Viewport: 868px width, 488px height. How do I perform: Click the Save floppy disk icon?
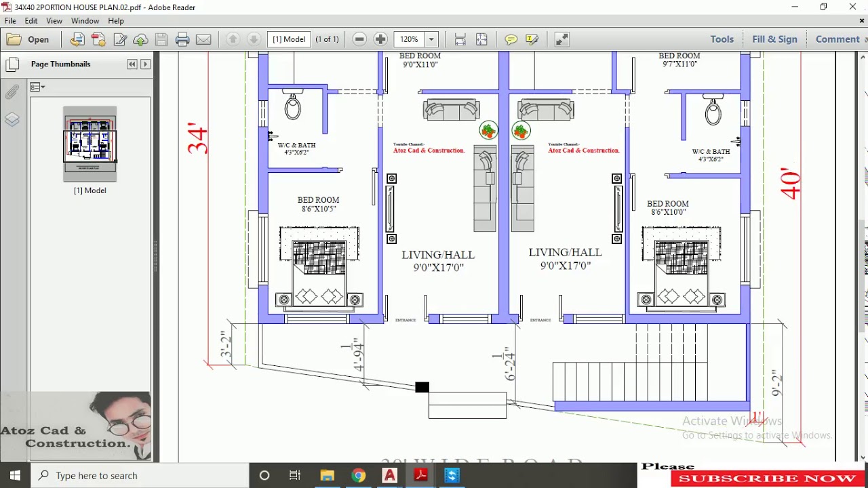161,39
